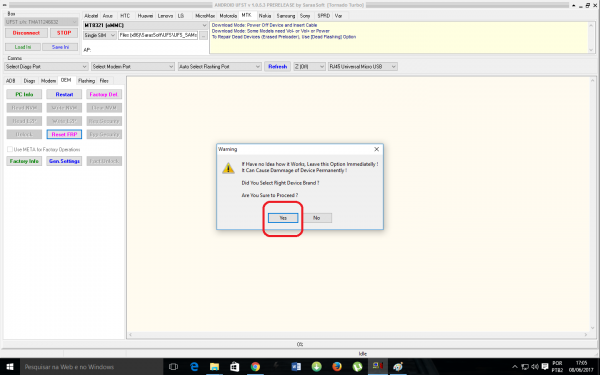Expand the MT8321 (eMMC) chipset dropdown

145,25
